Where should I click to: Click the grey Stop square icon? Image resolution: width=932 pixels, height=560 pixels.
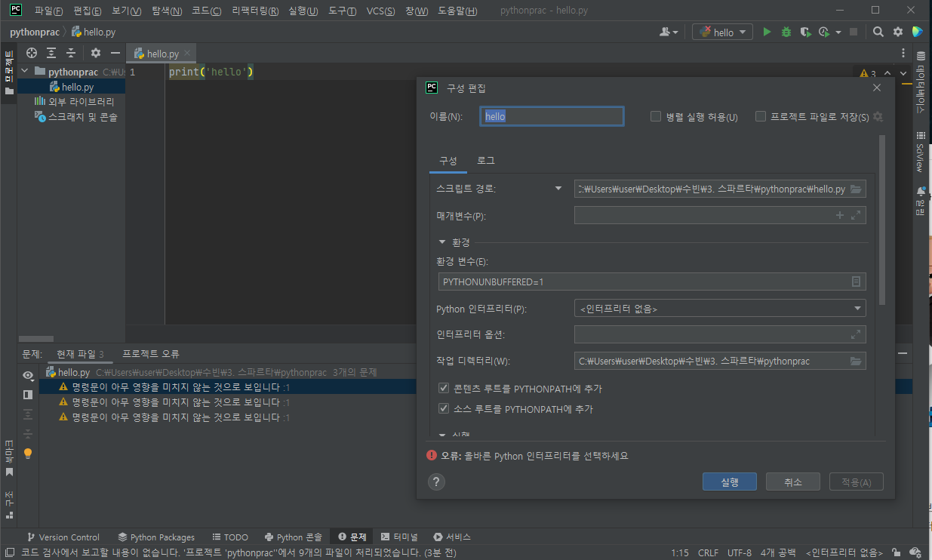[854, 32]
